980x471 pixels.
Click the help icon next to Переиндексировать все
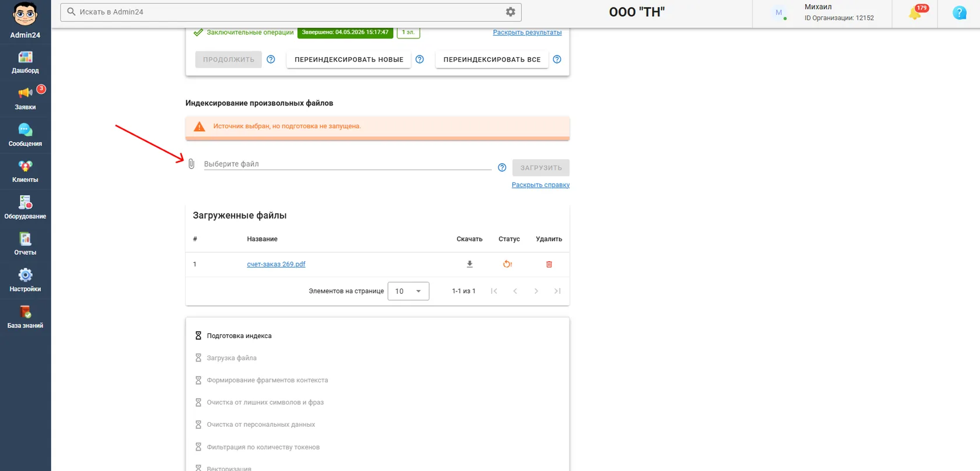[x=557, y=59]
